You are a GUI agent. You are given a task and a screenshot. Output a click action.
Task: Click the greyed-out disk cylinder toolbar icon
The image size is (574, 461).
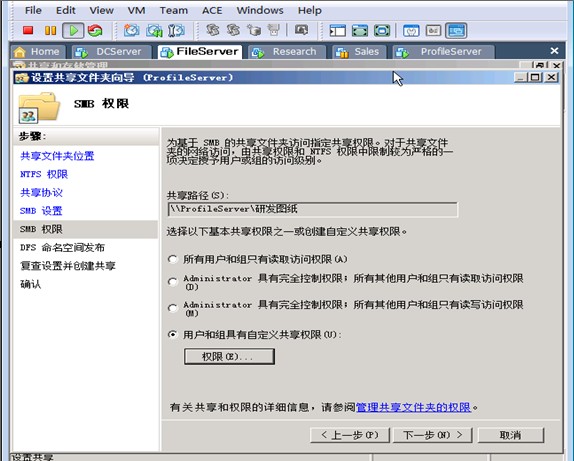tap(254, 30)
